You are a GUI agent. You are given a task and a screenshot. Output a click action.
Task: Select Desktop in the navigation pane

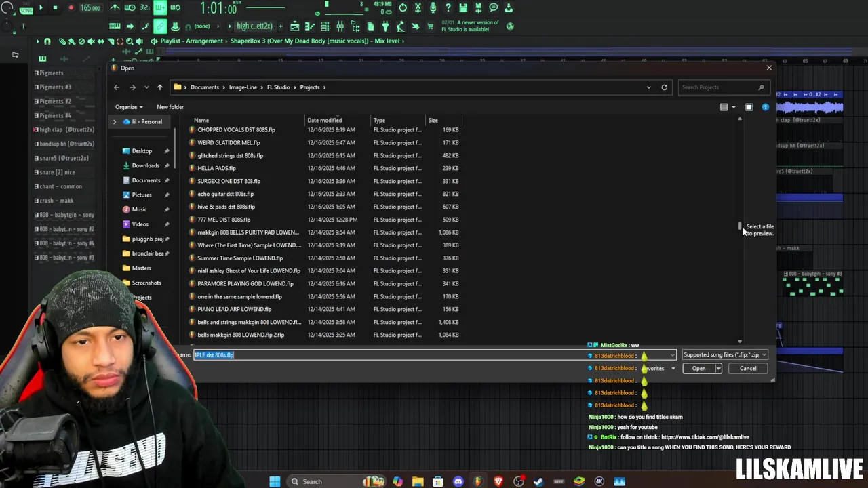coord(142,150)
